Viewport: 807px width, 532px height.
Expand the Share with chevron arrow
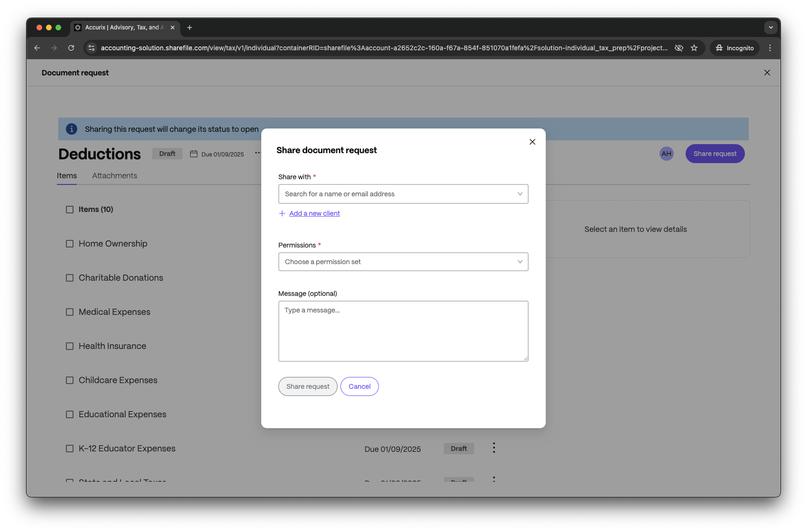tap(520, 194)
